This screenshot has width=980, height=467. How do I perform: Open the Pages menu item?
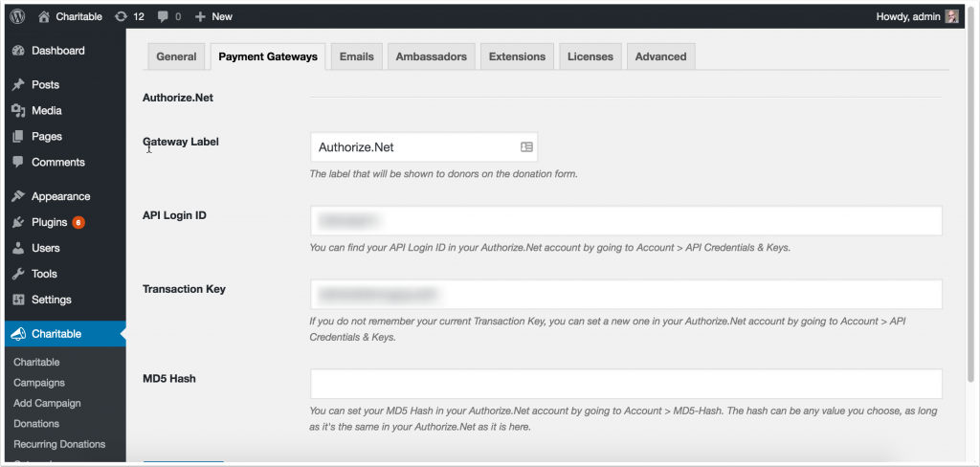click(x=65, y=136)
